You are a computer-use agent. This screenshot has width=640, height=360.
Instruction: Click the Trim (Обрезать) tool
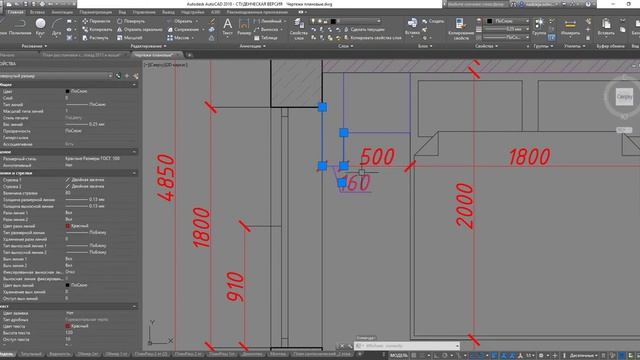pos(180,21)
